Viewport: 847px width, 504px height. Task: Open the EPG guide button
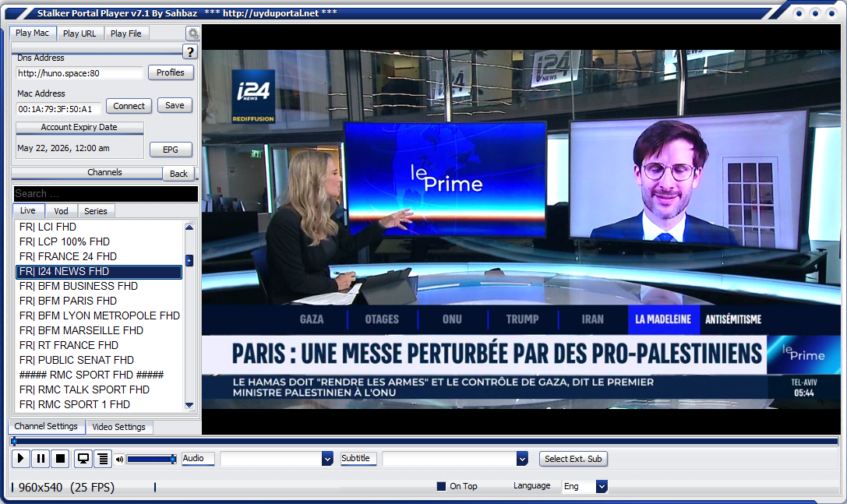click(x=171, y=150)
